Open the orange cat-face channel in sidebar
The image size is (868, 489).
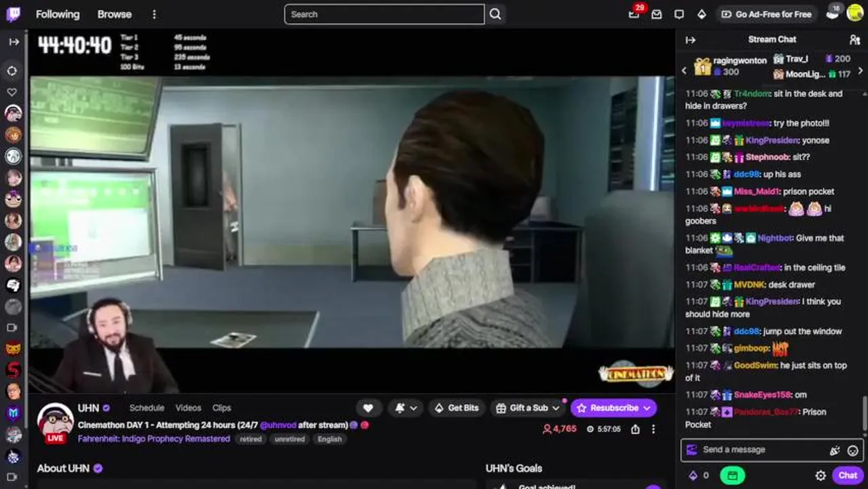[x=13, y=349]
